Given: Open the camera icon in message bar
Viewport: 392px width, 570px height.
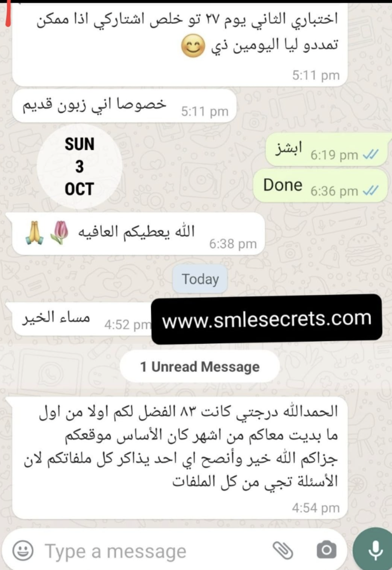Looking at the screenshot, I should (x=327, y=551).
